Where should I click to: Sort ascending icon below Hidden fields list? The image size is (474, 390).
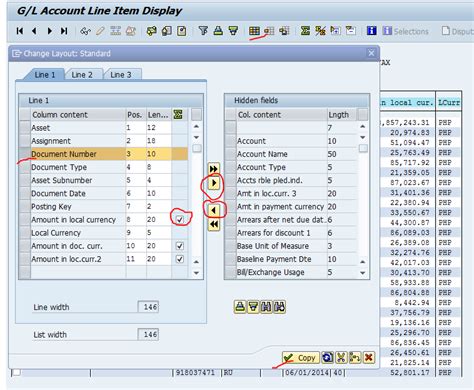click(240, 307)
